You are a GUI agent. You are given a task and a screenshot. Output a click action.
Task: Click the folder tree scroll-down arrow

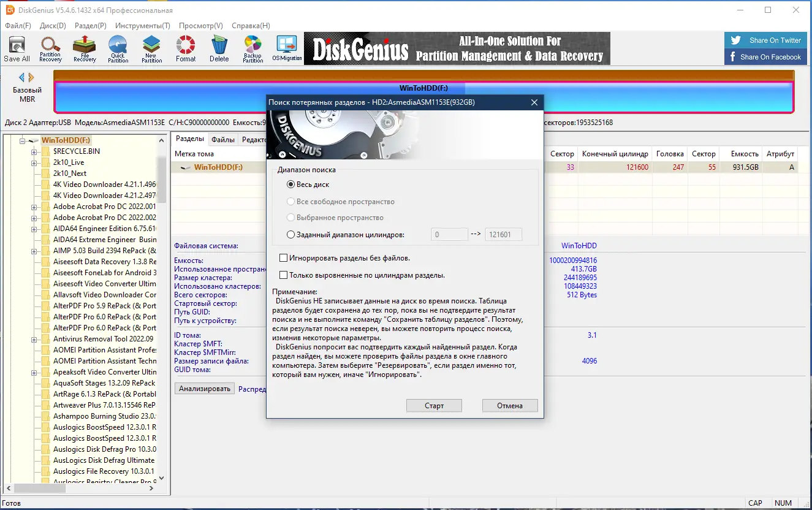tap(162, 478)
